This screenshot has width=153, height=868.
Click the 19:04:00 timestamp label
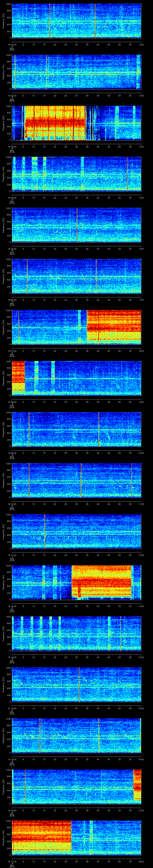(12, 197)
